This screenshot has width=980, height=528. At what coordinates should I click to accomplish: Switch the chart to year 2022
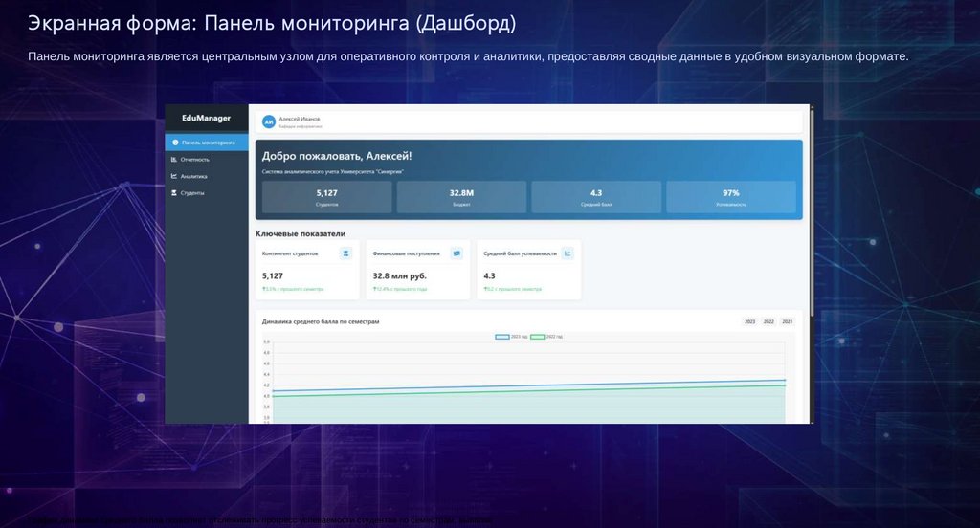tap(768, 321)
